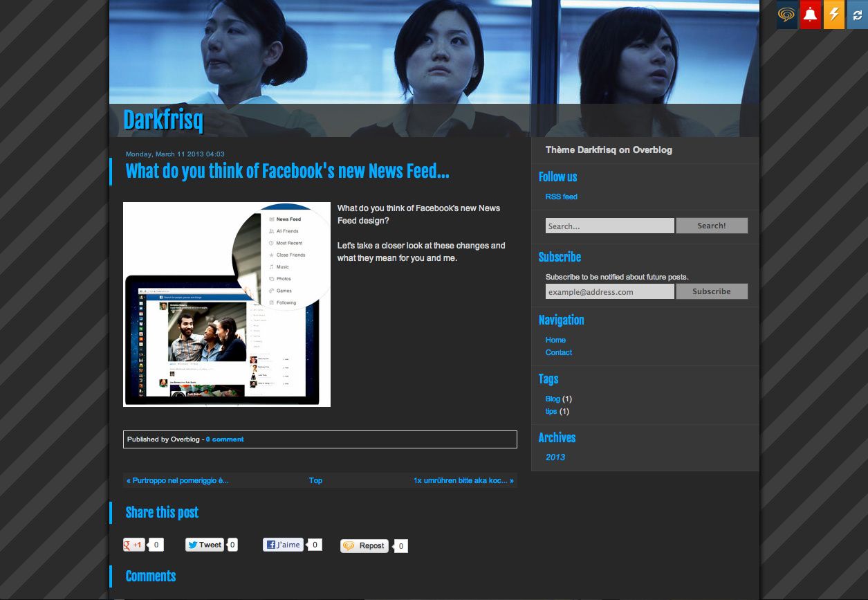Viewport: 868px width, 600px height.
Task: Select the tips tag link
Action: (x=551, y=411)
